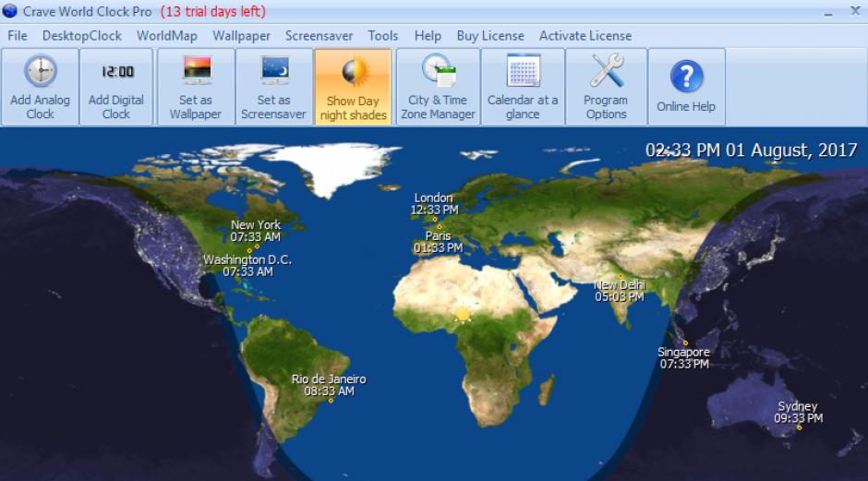Open the Tools menu
The height and width of the screenshot is (481, 868).
(383, 36)
